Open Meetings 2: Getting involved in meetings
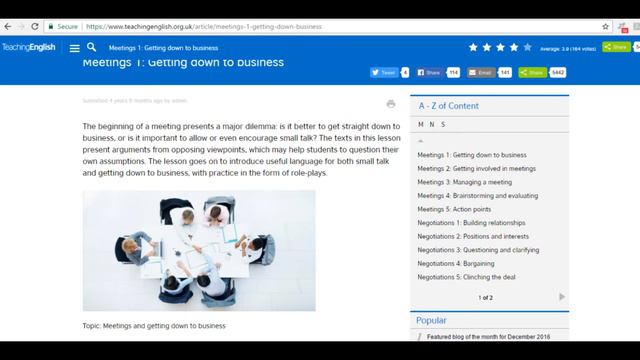 pyautogui.click(x=476, y=169)
